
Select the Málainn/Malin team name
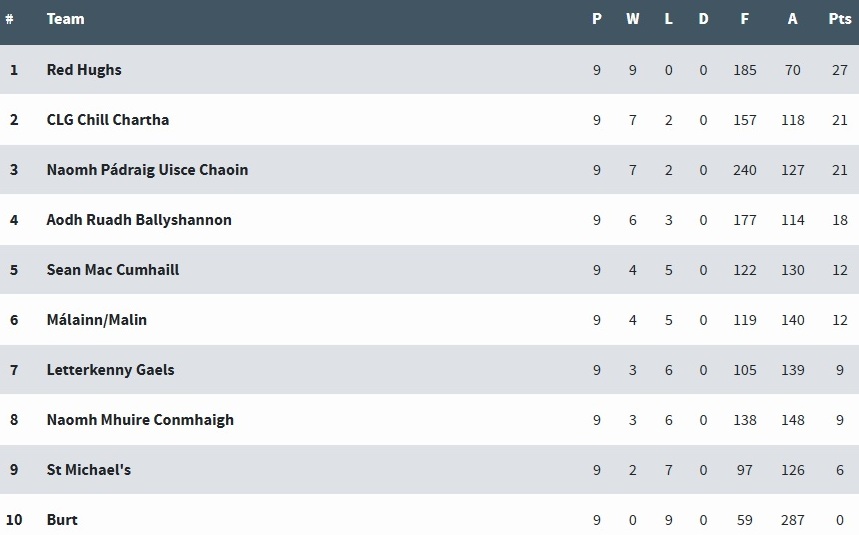coord(96,320)
